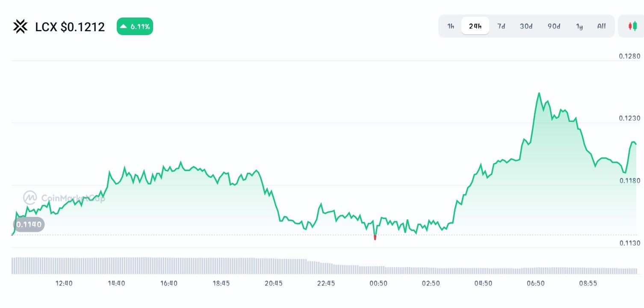
Task: Show All time price history
Action: [x=602, y=26]
